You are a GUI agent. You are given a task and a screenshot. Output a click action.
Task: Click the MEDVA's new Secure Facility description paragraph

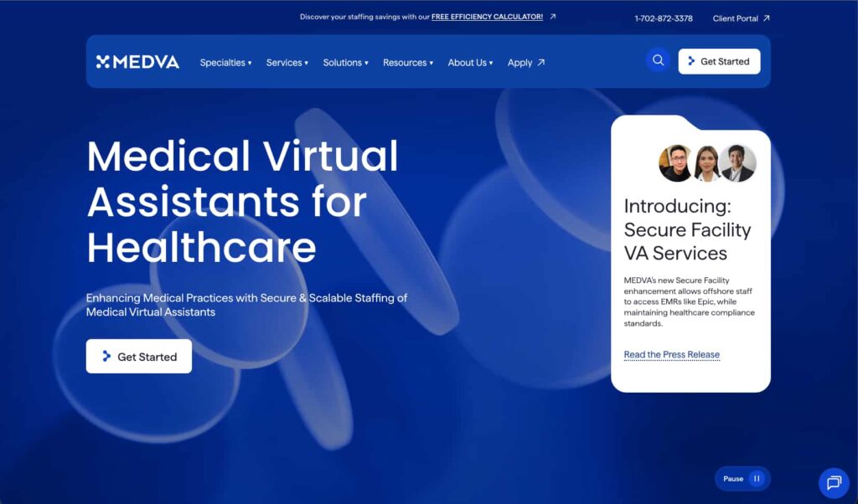689,301
